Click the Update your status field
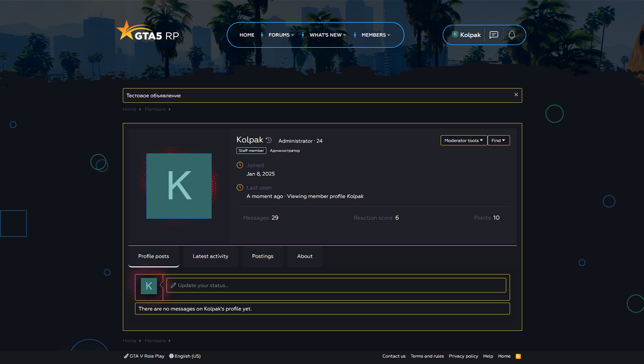 pyautogui.click(x=336, y=285)
